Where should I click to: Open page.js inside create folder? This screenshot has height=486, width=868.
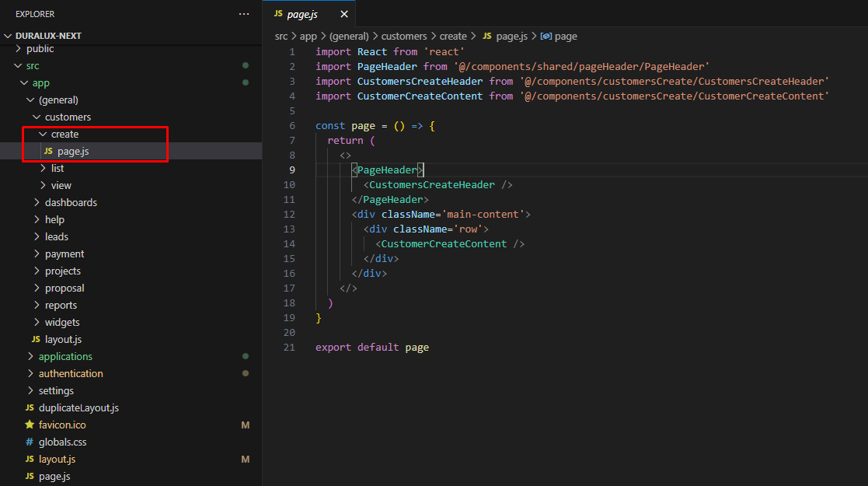72,152
